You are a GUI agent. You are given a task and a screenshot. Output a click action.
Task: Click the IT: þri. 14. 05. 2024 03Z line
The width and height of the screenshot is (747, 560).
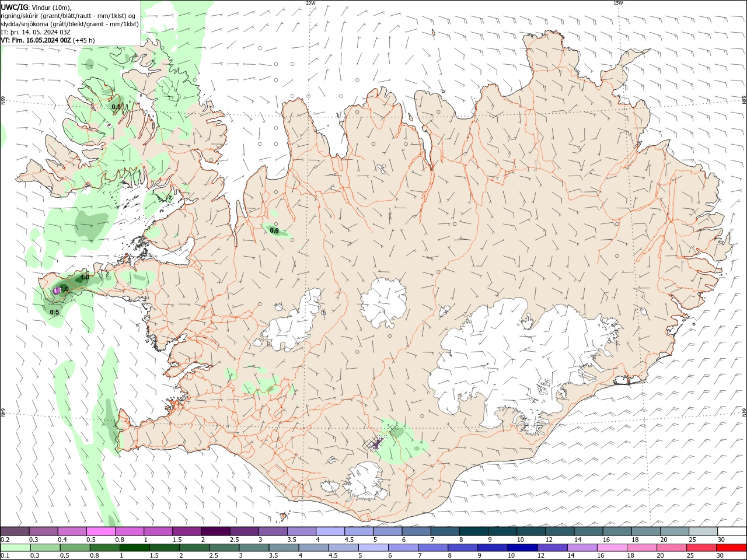[36, 32]
